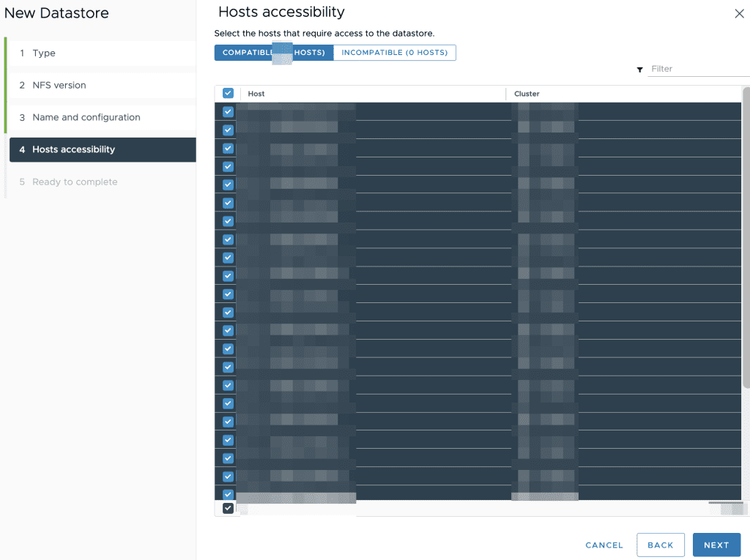Click the vertical scrollbar of hosts table
Image resolution: width=750 pixels, height=560 pixels.
pos(746,238)
